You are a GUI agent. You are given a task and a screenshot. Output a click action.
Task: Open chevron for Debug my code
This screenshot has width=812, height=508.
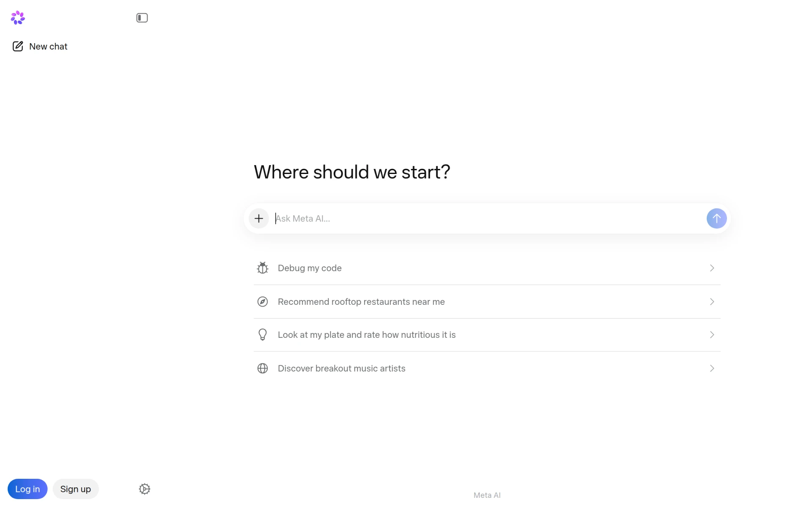click(712, 268)
